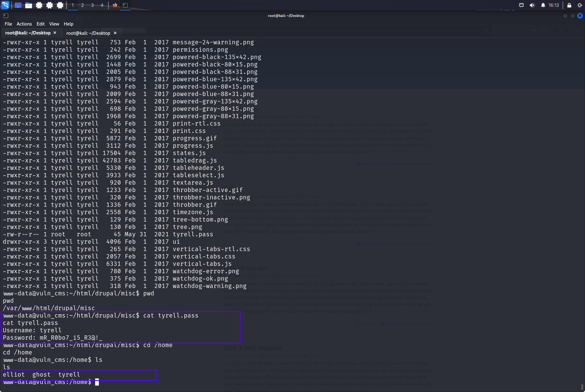Close the second terminal tab
Image resolution: width=585 pixels, height=392 pixels.
[x=115, y=33]
